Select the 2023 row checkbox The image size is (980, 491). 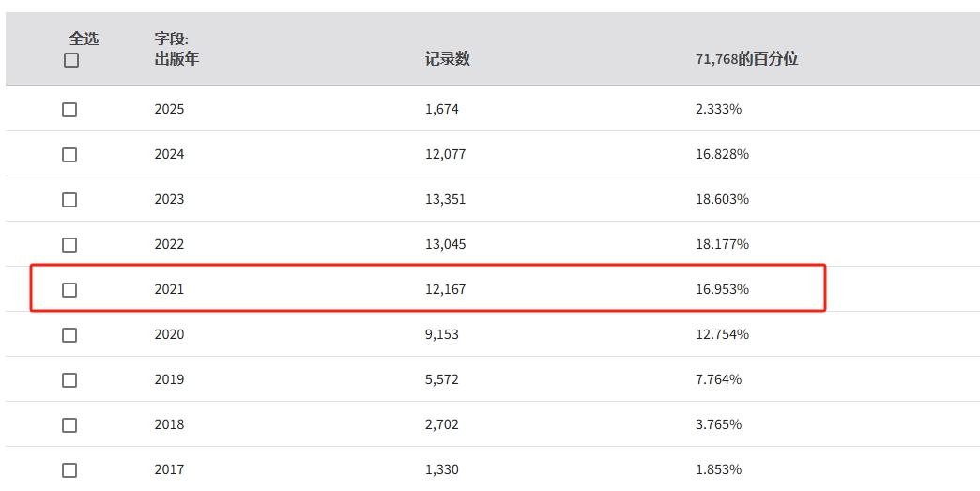69,200
